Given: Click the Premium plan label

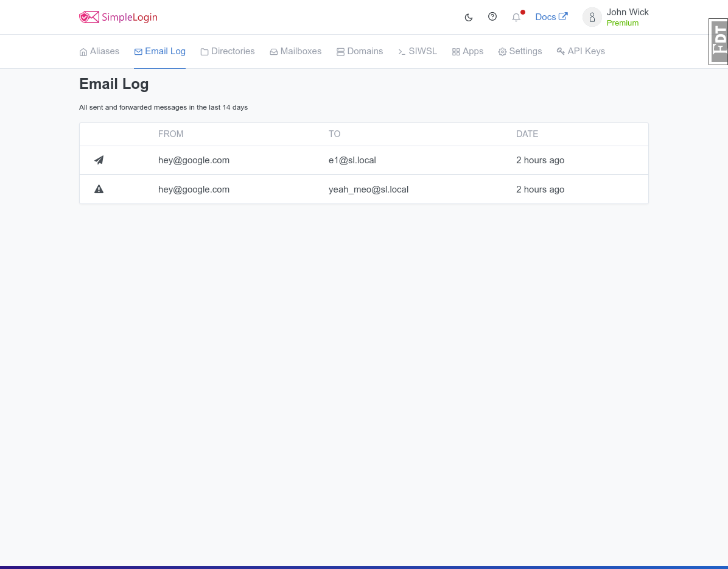Looking at the screenshot, I should [x=622, y=23].
